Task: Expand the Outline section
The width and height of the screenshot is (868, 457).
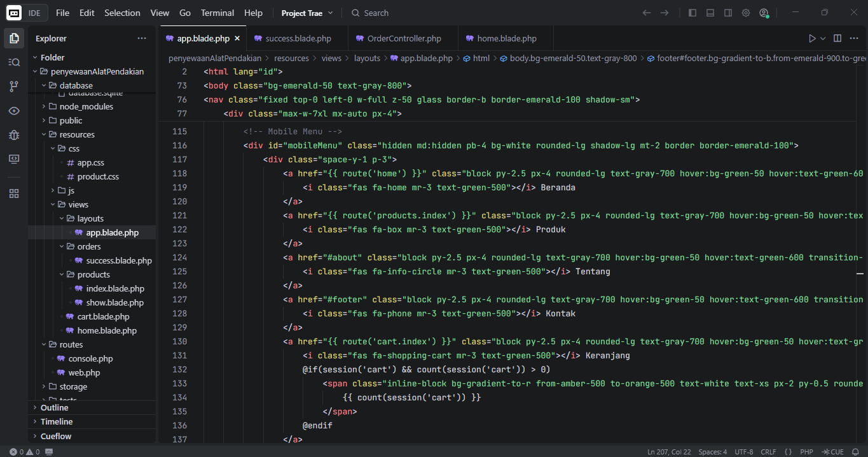Action: pyautogui.click(x=53, y=407)
